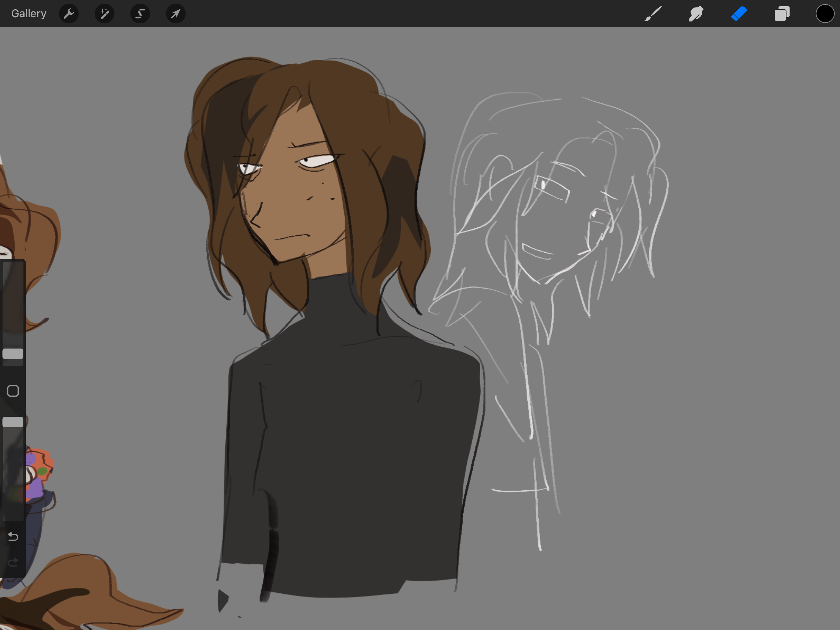This screenshot has height=630, width=840.
Task: Select the Smudge finger tool
Action: 696,14
